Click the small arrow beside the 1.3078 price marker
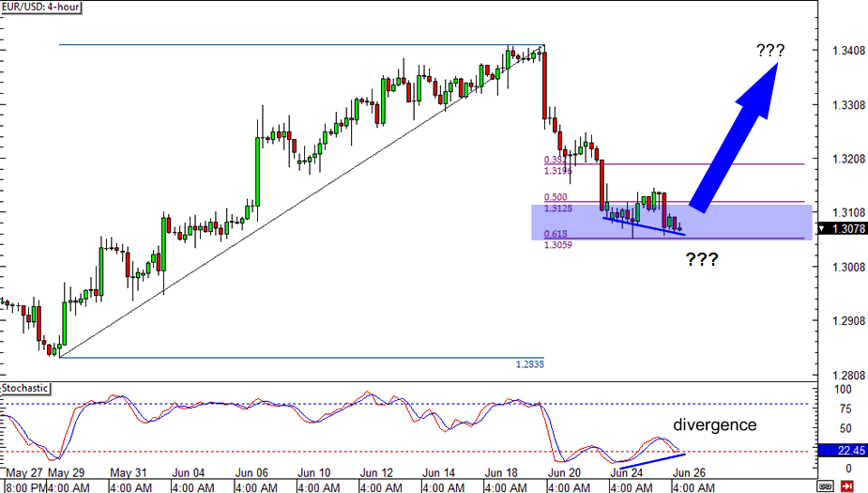868x493 pixels. pyautogui.click(x=822, y=228)
